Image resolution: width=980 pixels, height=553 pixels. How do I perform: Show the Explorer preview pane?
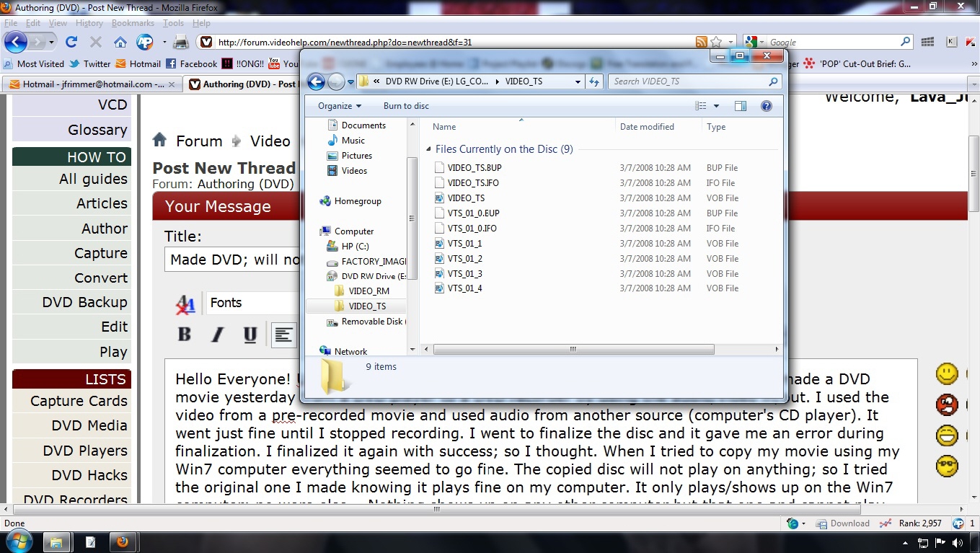740,106
